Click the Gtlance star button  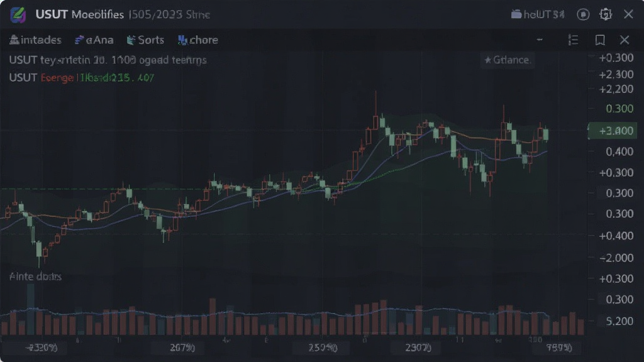508,60
